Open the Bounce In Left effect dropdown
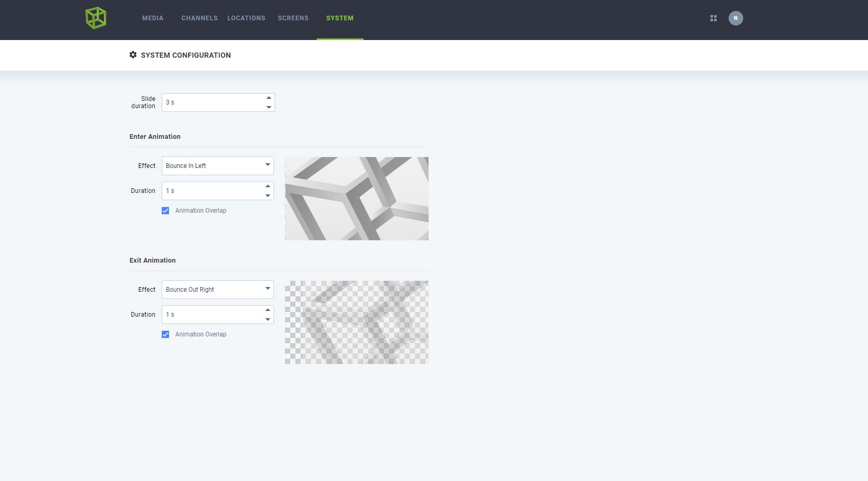This screenshot has width=868, height=481. 218,166
